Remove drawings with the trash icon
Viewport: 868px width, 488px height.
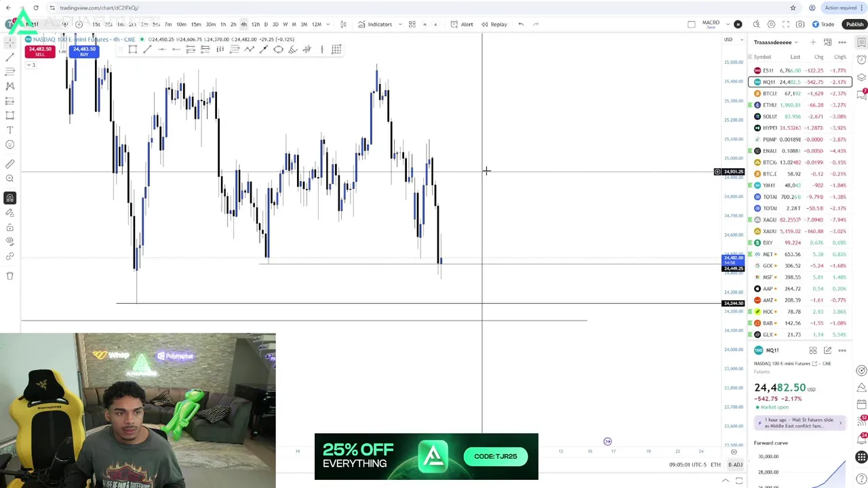tap(9, 276)
